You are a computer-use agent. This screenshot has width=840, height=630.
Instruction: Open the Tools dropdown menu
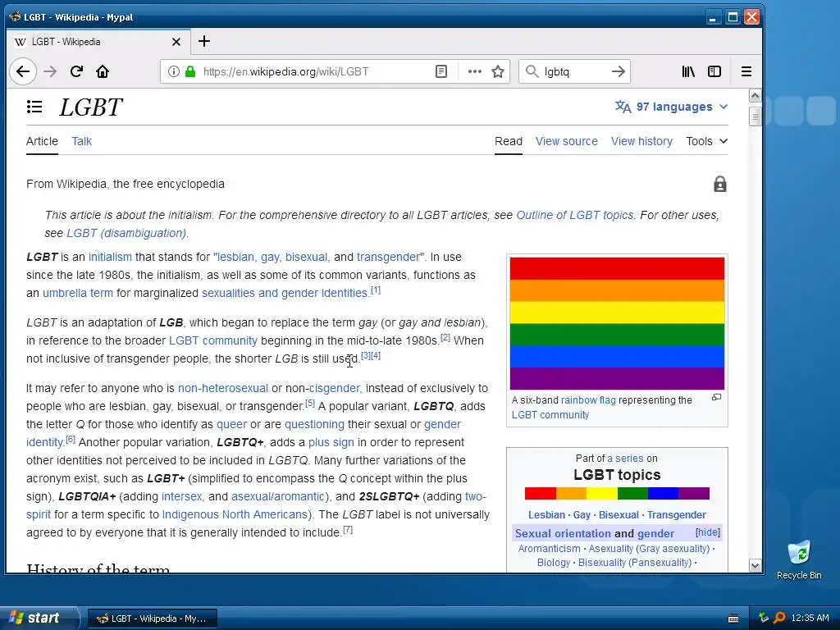coord(706,141)
